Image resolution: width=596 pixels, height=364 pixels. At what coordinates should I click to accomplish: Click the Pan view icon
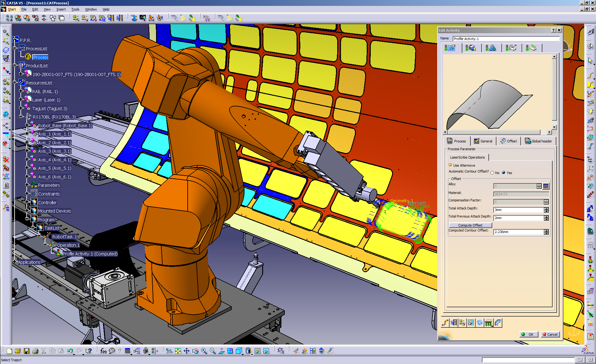point(186,351)
